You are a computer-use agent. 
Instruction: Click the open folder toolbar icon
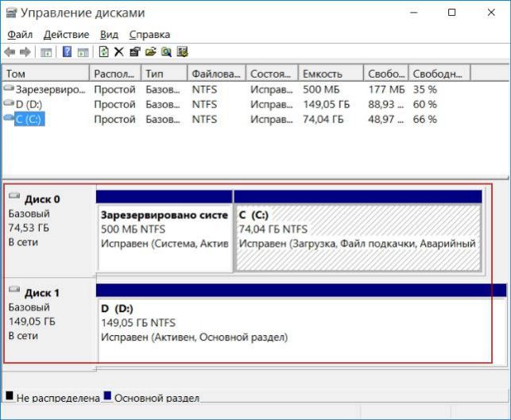[x=150, y=52]
